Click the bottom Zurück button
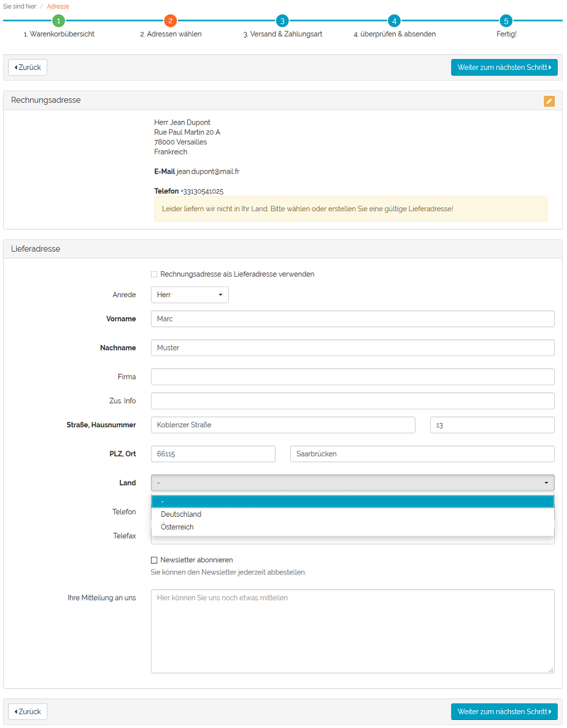 click(28, 711)
